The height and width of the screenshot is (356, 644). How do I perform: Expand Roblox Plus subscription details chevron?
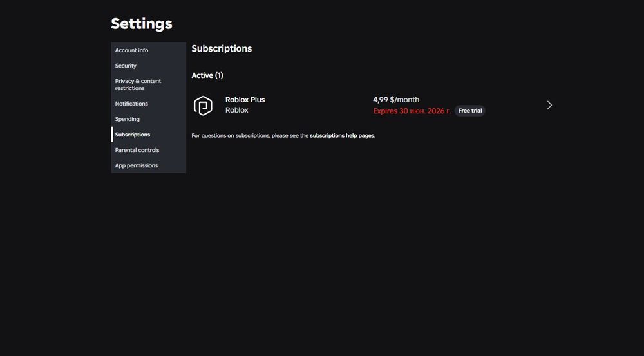click(549, 106)
